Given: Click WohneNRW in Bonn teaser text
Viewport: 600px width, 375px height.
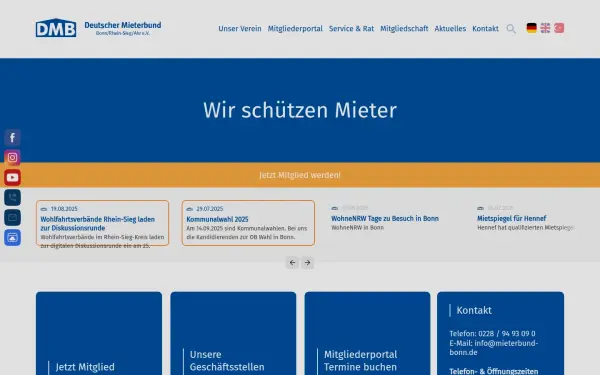Looking at the screenshot, I should click(357, 227).
